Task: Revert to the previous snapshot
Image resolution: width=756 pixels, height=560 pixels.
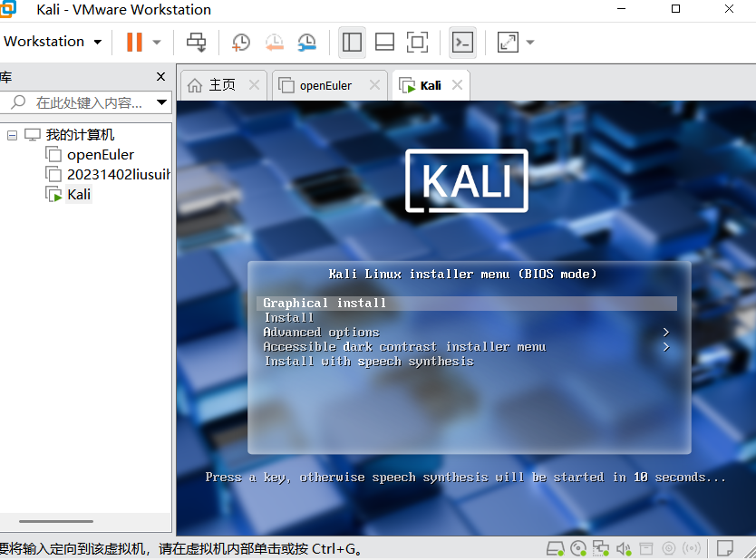Action: tap(275, 43)
